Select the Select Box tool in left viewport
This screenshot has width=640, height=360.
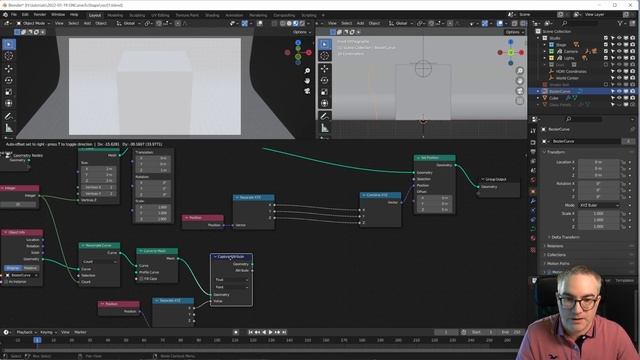pyautogui.click(x=9, y=44)
